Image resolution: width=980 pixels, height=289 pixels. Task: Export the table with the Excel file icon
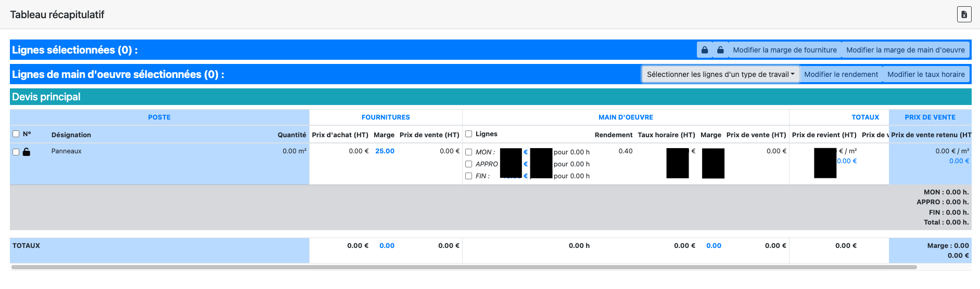(964, 15)
